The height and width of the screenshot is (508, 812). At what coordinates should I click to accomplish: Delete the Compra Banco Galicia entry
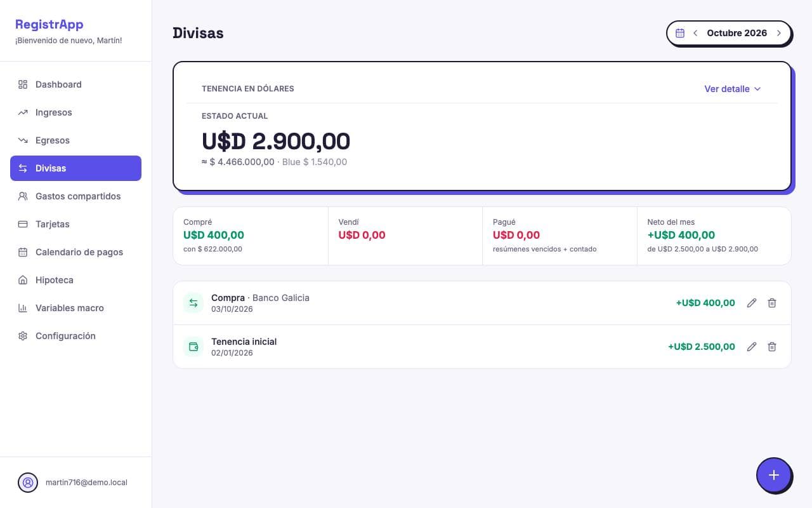772,303
